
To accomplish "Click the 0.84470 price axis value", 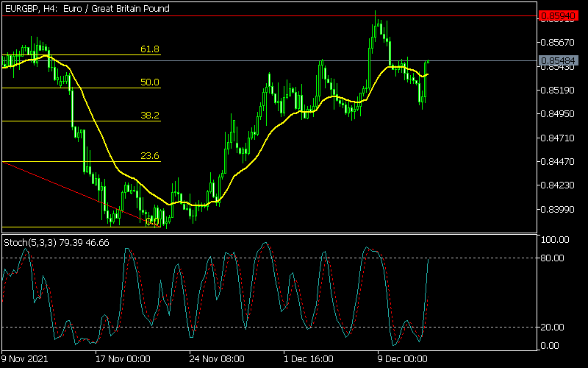I will 558,161.
